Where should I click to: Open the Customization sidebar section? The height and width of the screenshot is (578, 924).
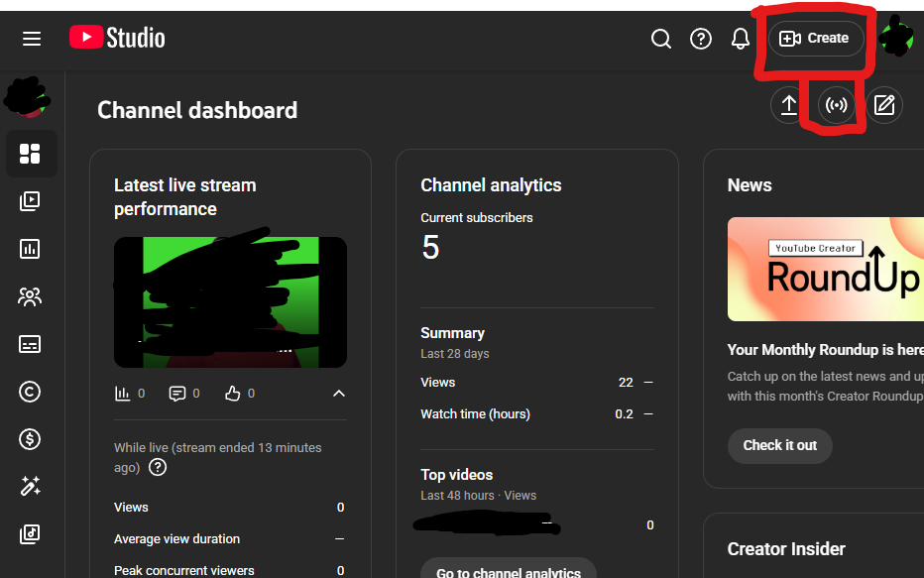[29, 487]
